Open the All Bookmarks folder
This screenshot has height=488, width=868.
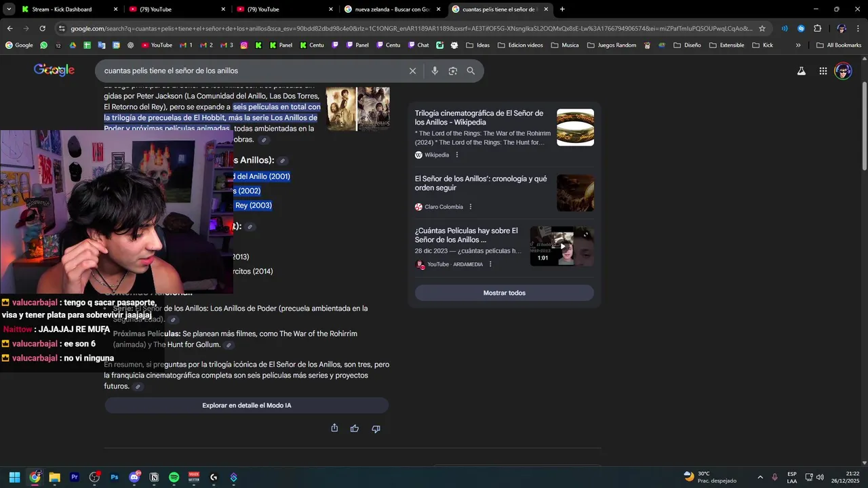click(839, 45)
